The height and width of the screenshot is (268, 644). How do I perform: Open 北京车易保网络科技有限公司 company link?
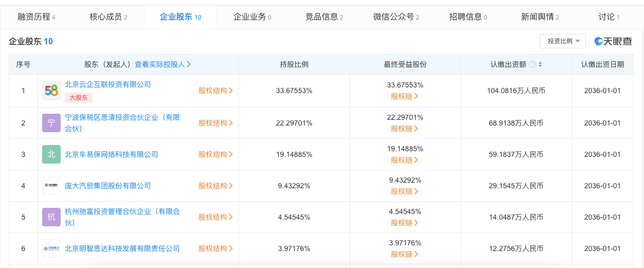point(112,154)
